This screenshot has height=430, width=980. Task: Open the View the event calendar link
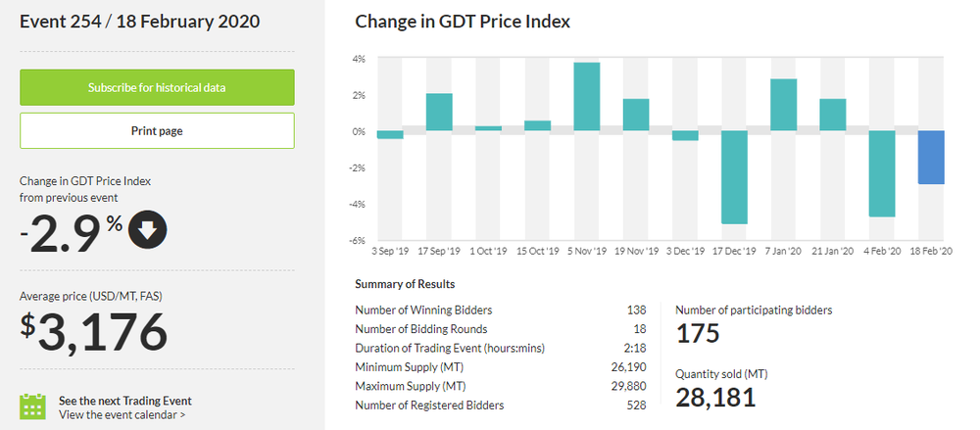(x=122, y=414)
